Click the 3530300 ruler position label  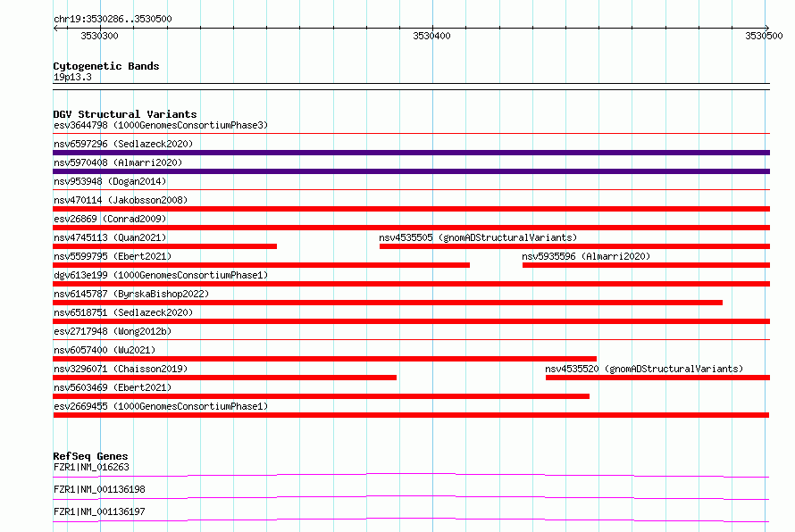click(99, 36)
